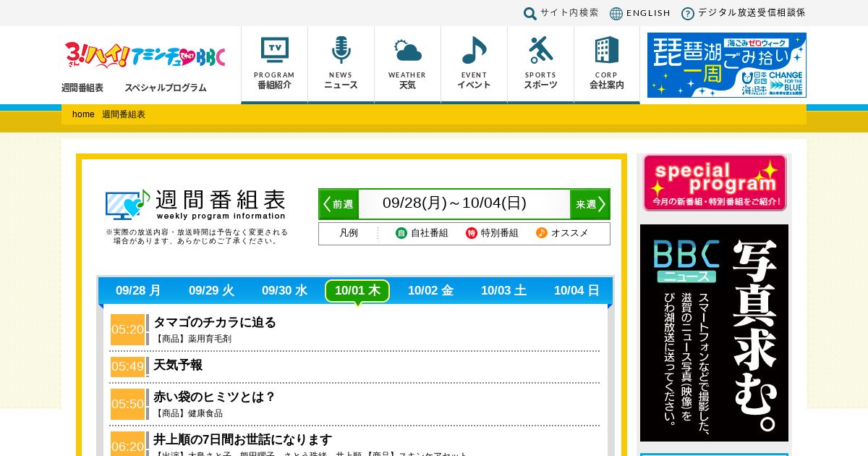Select the 10/03 土 tab
Screen dimensions: 868x456
tap(503, 291)
